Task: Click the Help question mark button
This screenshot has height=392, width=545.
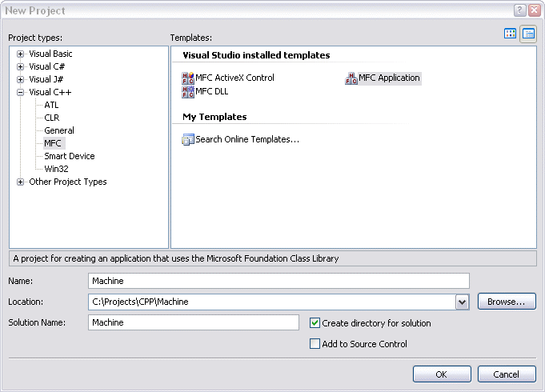Action: tap(519, 10)
